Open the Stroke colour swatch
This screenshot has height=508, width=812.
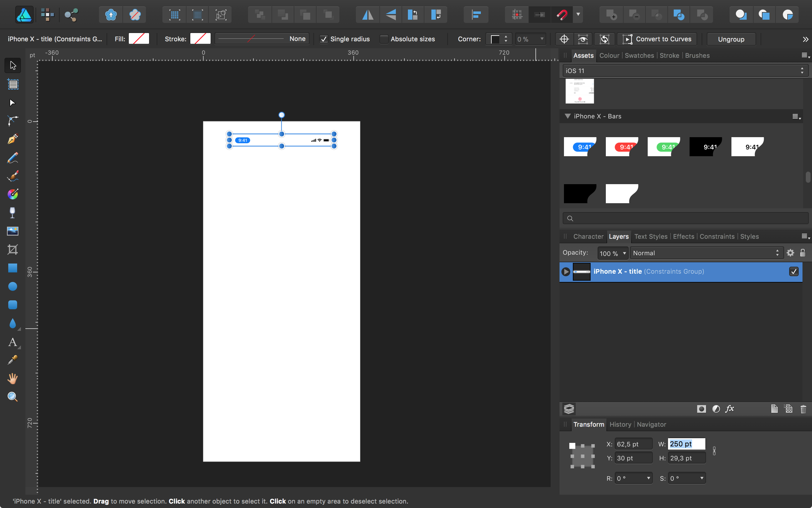point(200,39)
